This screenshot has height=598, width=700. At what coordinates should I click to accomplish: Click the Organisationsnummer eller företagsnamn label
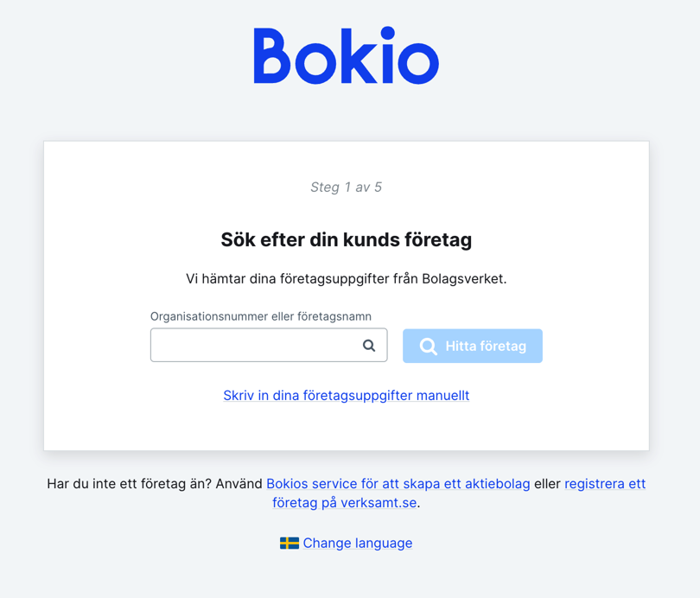click(x=261, y=316)
